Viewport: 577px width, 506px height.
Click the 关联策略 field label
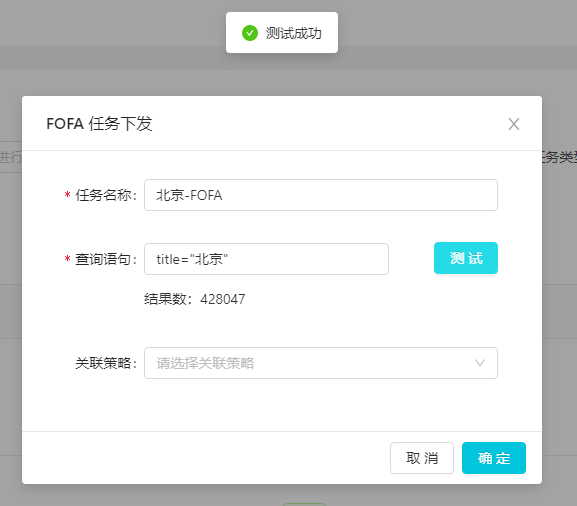106,363
